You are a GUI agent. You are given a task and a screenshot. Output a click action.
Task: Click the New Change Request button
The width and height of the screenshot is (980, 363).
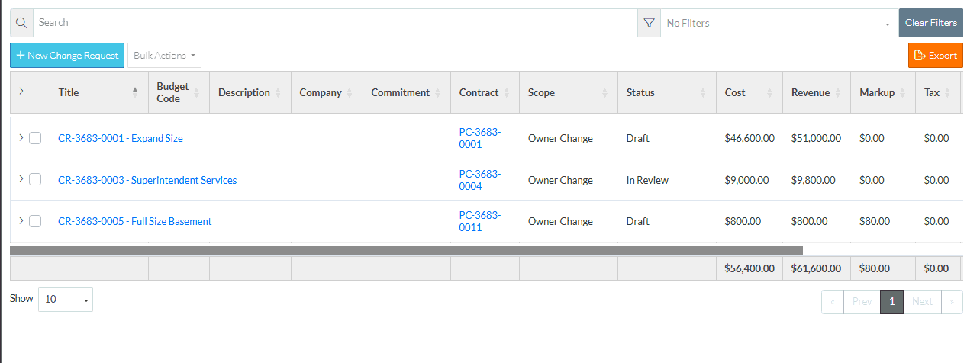point(67,56)
